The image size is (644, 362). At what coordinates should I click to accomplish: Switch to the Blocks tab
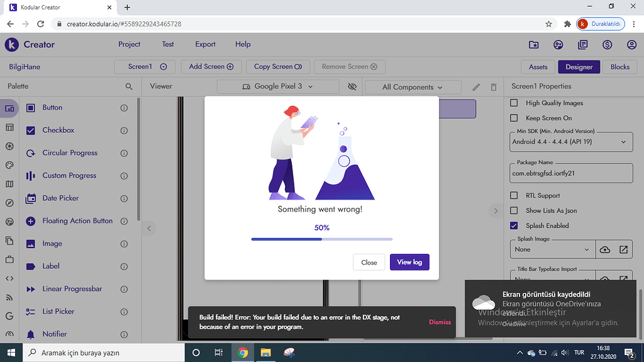pos(619,67)
